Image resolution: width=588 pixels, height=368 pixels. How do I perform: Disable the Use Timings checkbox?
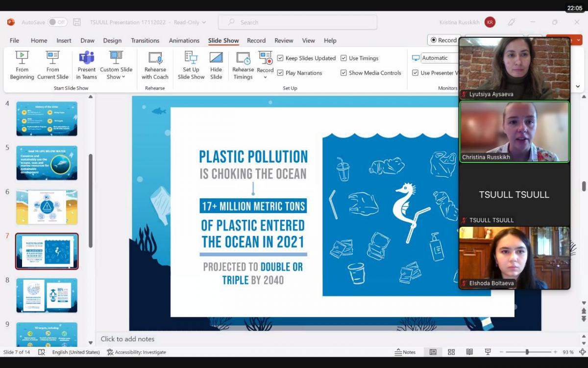343,58
